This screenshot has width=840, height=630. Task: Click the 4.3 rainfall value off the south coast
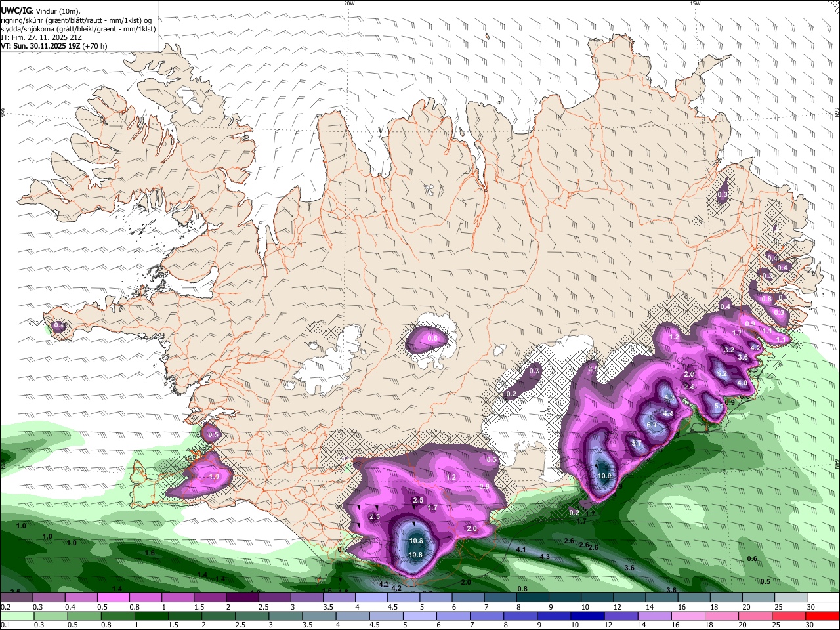click(x=545, y=557)
